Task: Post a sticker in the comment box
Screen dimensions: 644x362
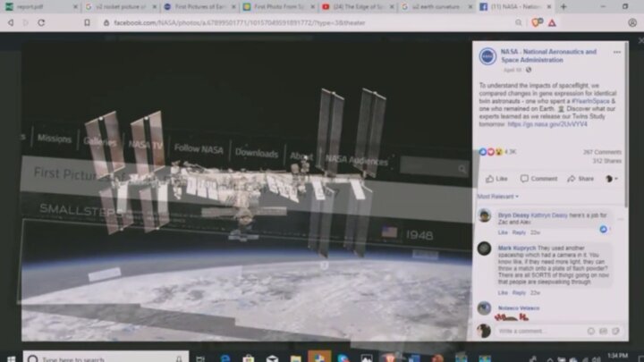Action: 615,331
